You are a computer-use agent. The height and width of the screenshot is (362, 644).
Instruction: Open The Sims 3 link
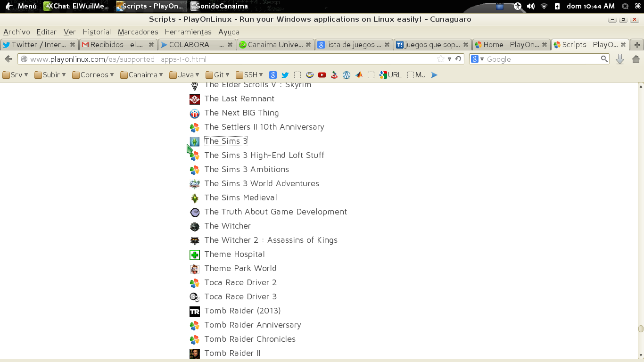coord(226,141)
